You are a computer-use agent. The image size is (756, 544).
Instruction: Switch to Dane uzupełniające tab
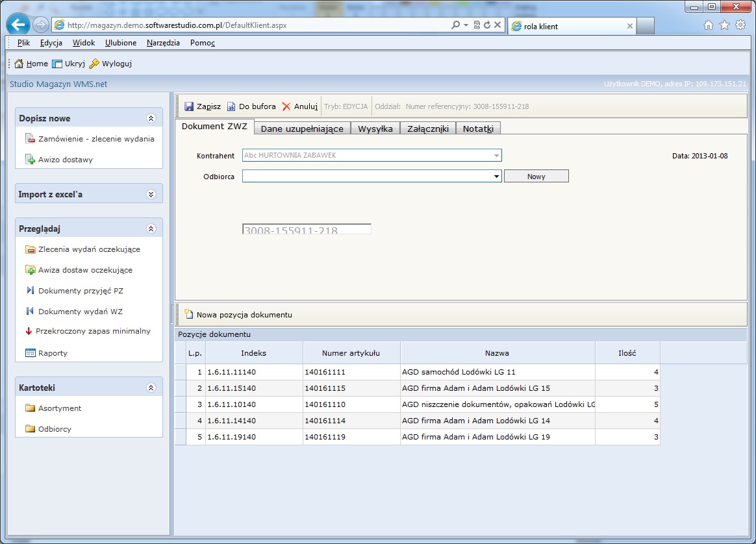coord(302,129)
